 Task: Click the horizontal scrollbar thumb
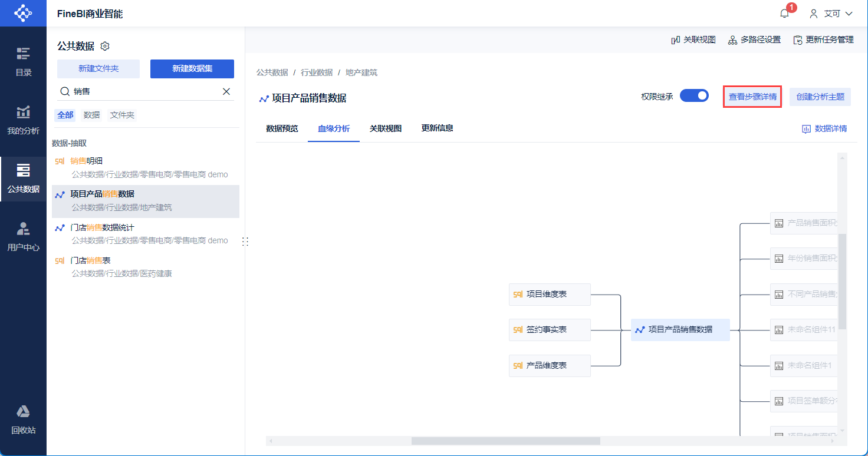(505, 441)
